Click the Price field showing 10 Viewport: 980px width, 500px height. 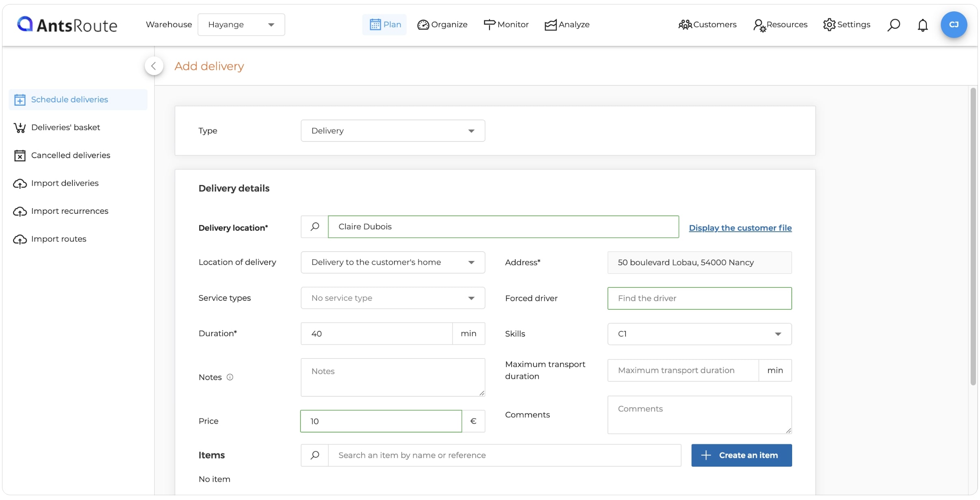coord(381,421)
